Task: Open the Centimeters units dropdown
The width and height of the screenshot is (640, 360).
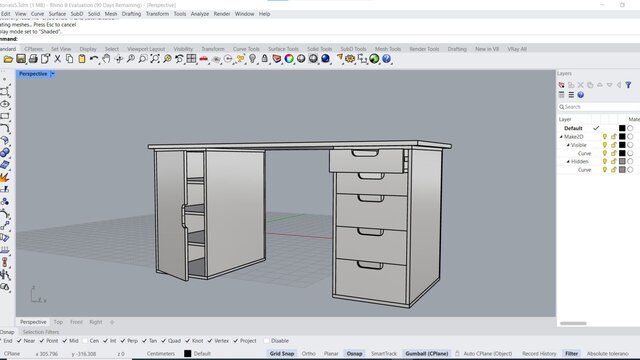Action: tap(160, 353)
